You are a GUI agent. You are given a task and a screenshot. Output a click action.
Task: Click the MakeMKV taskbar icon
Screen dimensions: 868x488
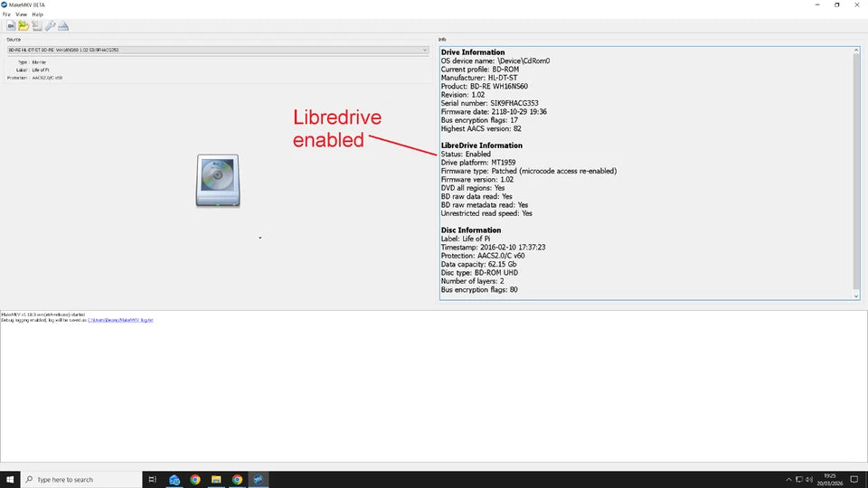click(x=258, y=479)
